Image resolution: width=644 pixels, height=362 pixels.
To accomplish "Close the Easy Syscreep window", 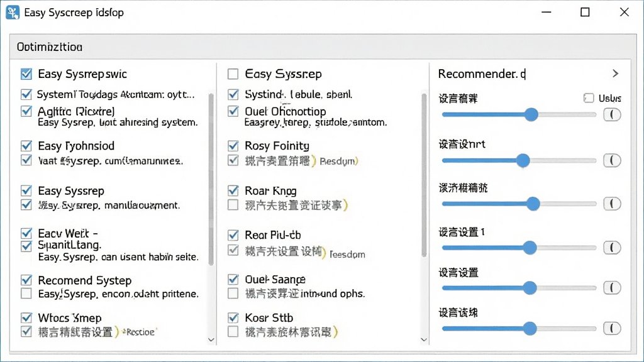I will coord(625,13).
